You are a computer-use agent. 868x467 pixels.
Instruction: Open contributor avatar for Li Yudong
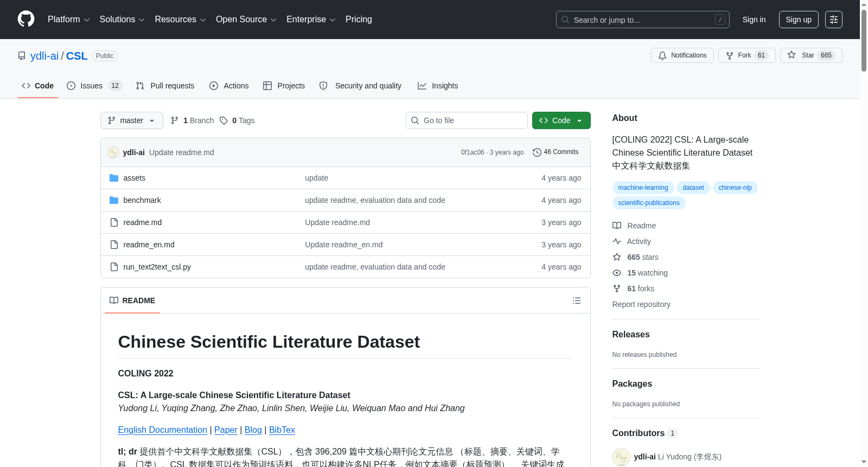[621, 457]
